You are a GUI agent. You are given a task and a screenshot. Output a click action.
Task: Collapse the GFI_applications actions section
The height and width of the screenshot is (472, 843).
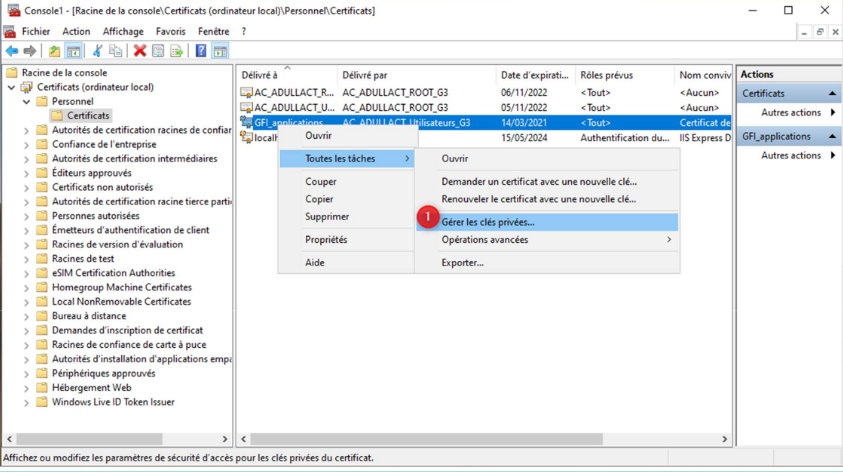coord(832,136)
